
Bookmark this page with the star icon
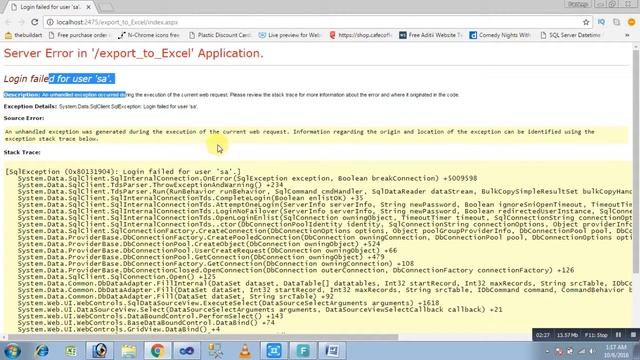click(586, 22)
